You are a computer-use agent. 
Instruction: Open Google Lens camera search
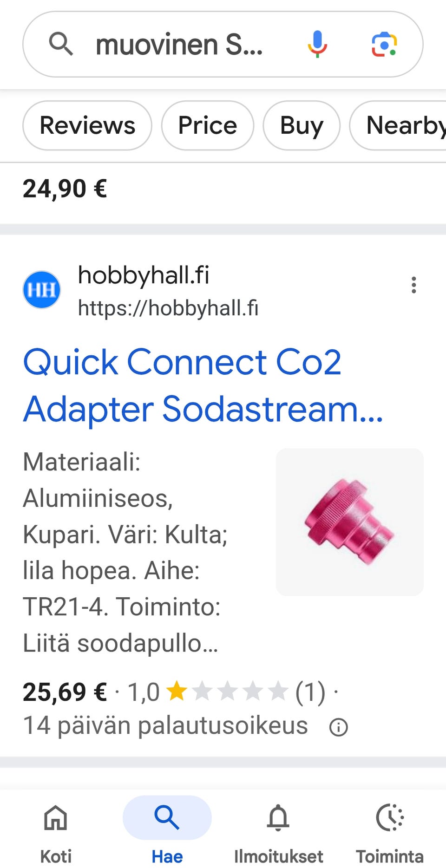(x=384, y=44)
